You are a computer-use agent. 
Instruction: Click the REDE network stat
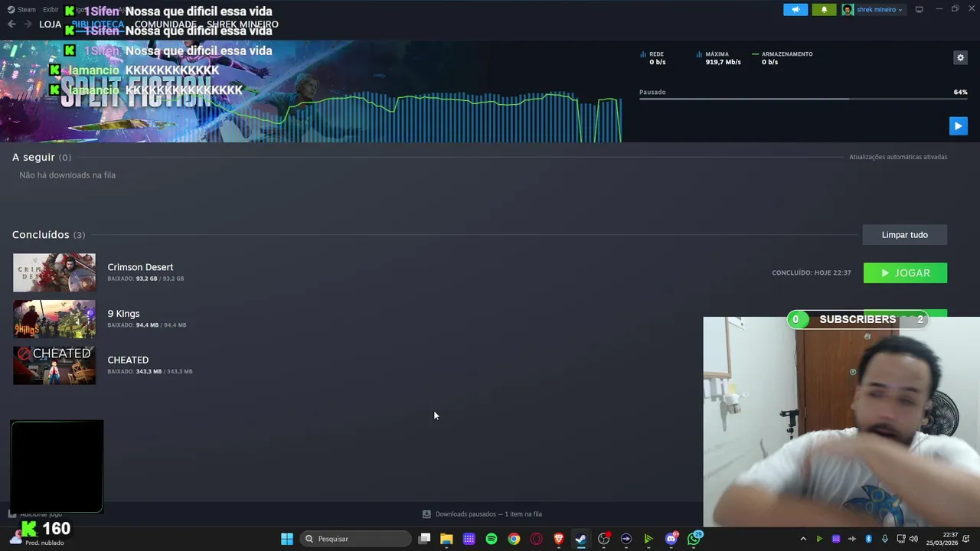[x=652, y=58]
